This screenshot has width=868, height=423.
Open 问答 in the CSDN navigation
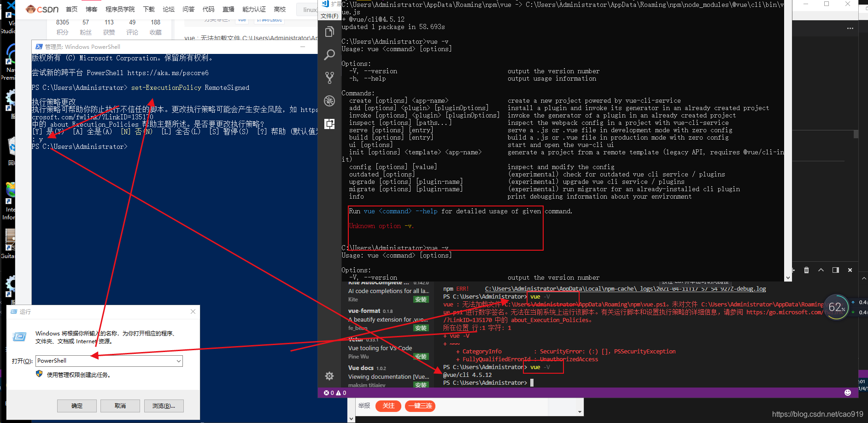[188, 9]
